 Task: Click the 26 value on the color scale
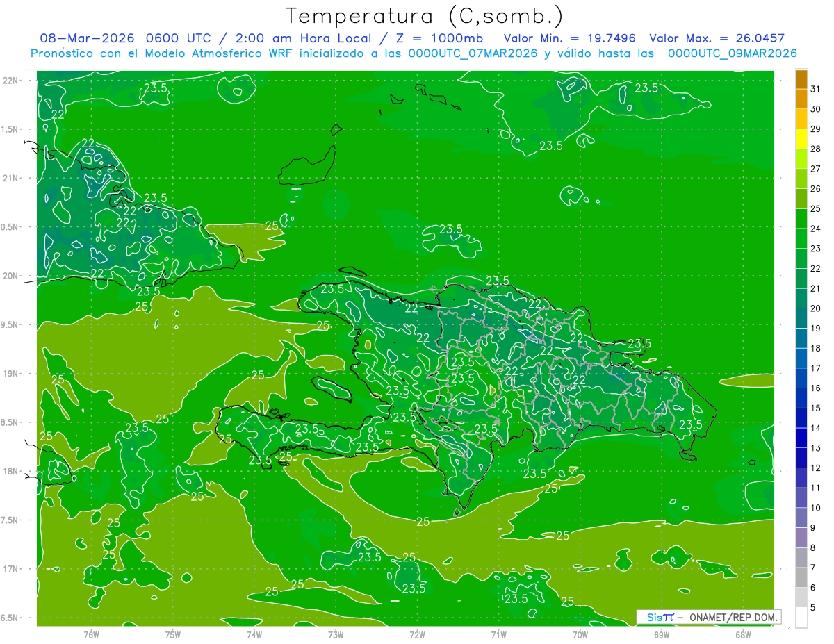point(816,188)
